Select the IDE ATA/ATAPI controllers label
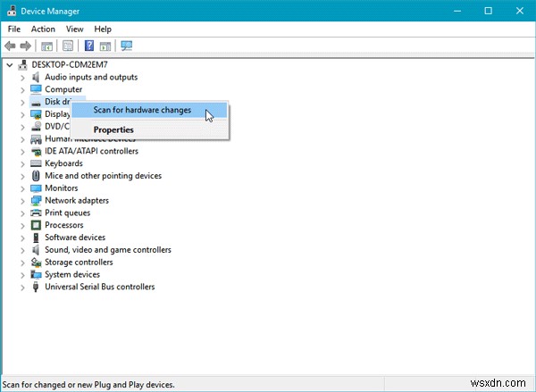 [91, 151]
